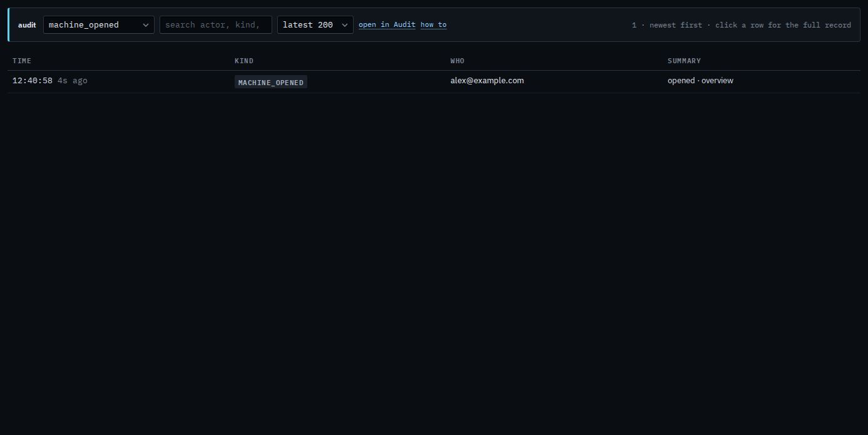Open the machine_opened kind filter dropdown

coord(99,25)
